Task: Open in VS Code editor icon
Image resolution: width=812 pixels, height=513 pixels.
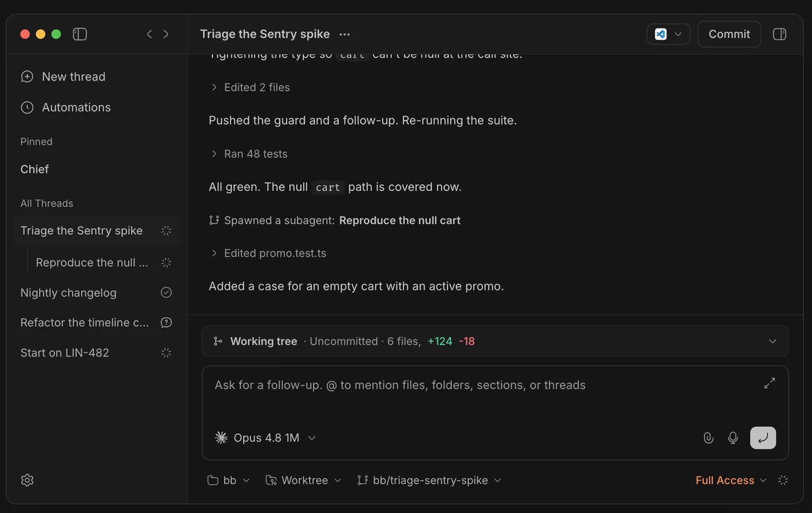Action: [x=661, y=34]
